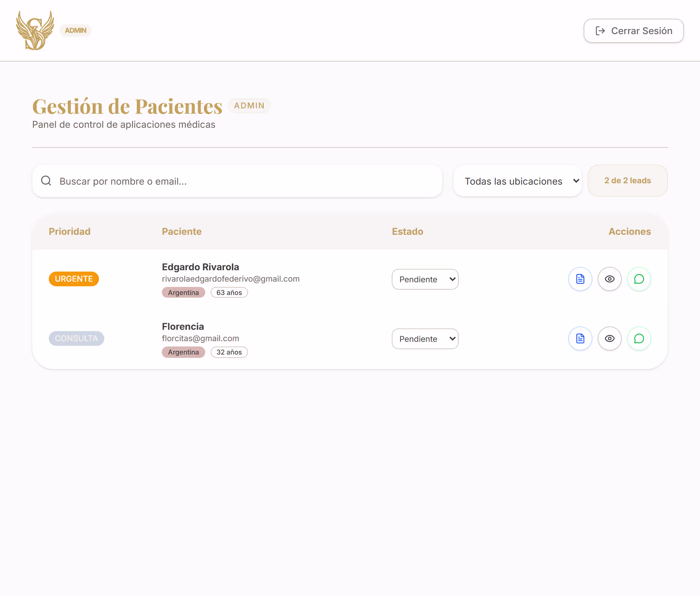This screenshot has height=596, width=700.
Task: Click the Prioridad column header
Action: 70,231
